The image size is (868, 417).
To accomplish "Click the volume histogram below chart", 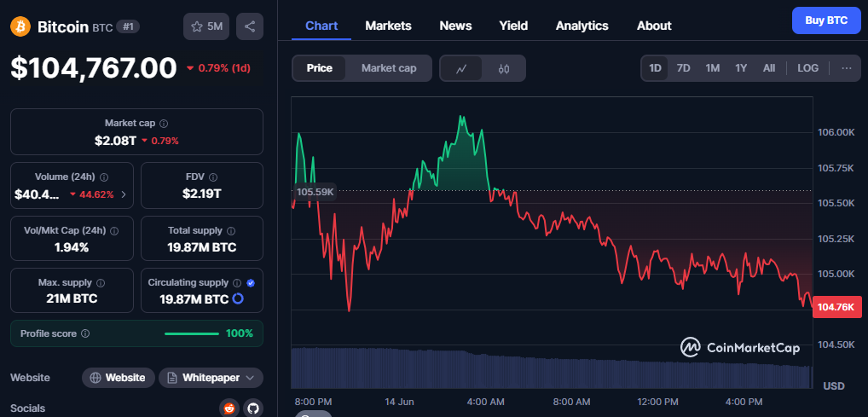I will click(551, 368).
